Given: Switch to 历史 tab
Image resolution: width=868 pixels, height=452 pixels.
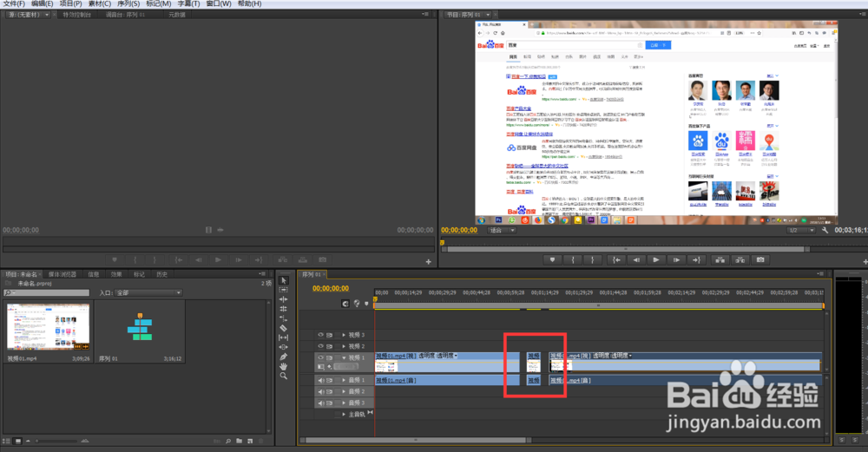Looking at the screenshot, I should click(x=161, y=274).
